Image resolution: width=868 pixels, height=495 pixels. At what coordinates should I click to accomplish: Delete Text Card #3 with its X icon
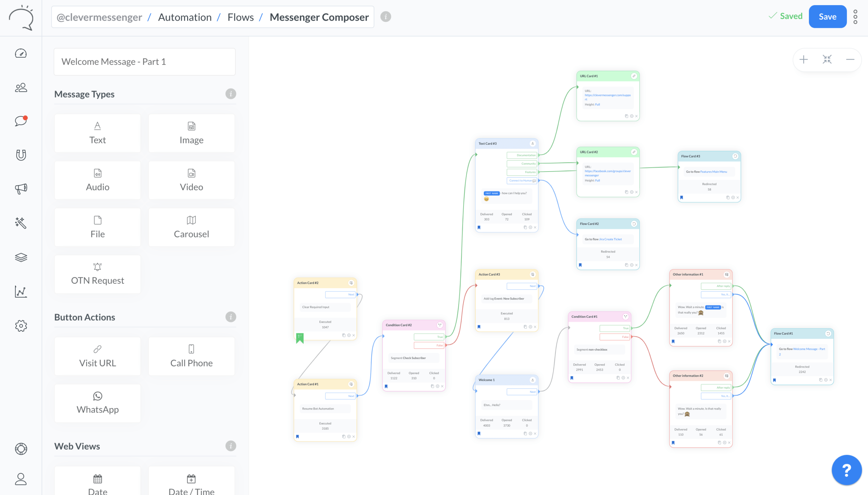point(535,227)
